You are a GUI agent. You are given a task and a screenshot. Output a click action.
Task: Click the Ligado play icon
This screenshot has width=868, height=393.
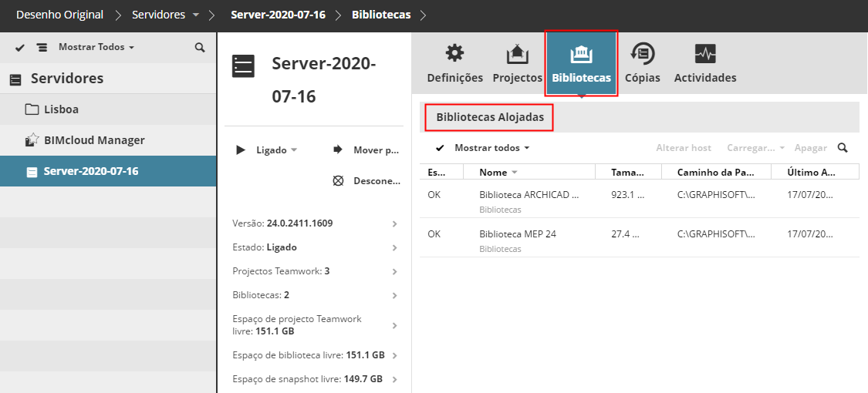point(241,149)
